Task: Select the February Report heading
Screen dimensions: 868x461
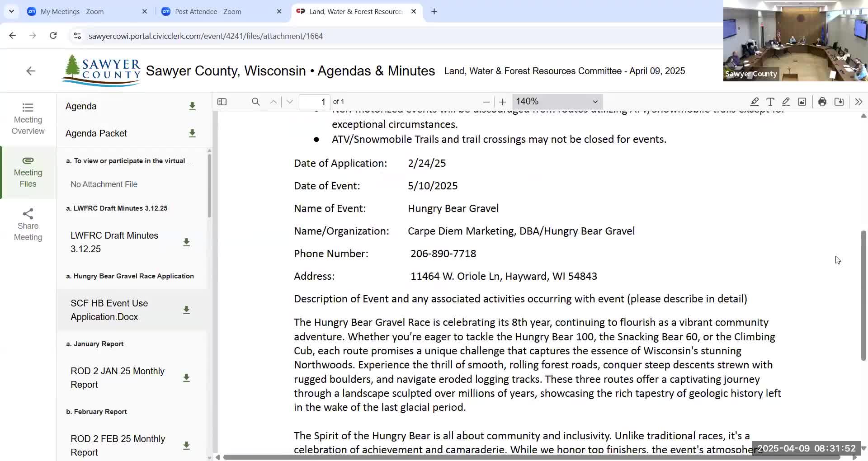Action: [96, 412]
